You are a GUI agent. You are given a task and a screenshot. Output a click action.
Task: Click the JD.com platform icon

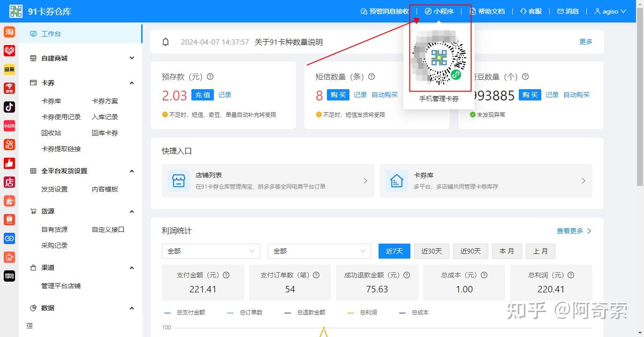9,88
